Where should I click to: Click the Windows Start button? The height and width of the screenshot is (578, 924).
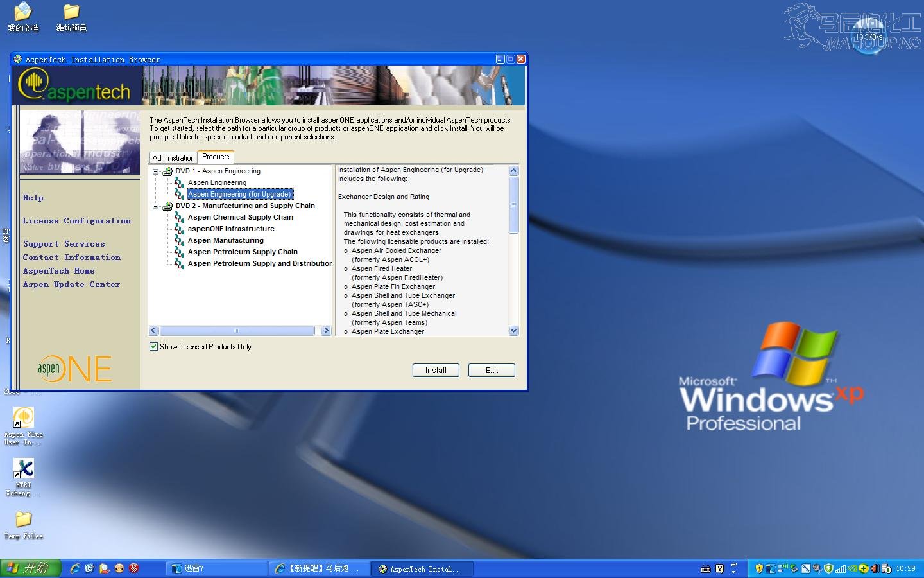30,568
